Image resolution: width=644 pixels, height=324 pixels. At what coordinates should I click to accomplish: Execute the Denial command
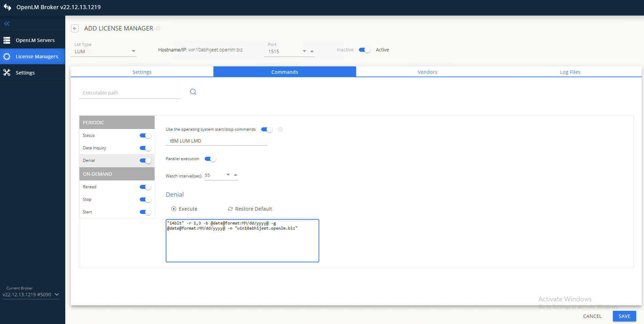[184, 209]
